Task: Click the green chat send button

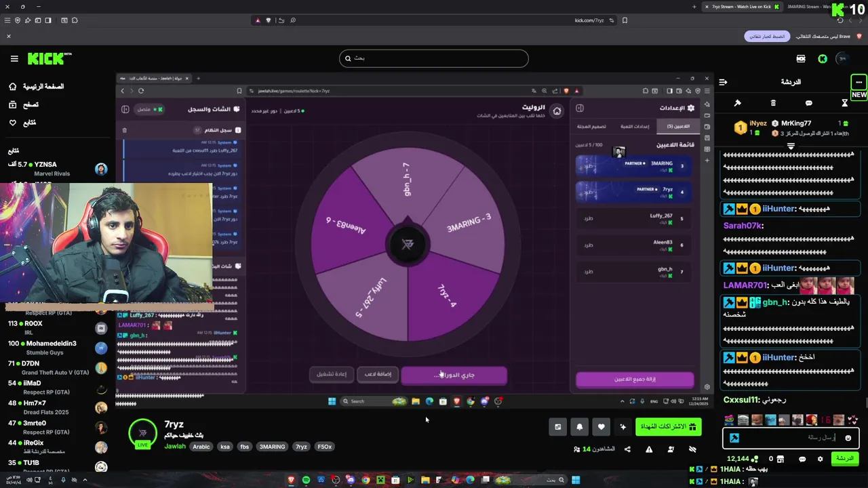Action: point(845,459)
